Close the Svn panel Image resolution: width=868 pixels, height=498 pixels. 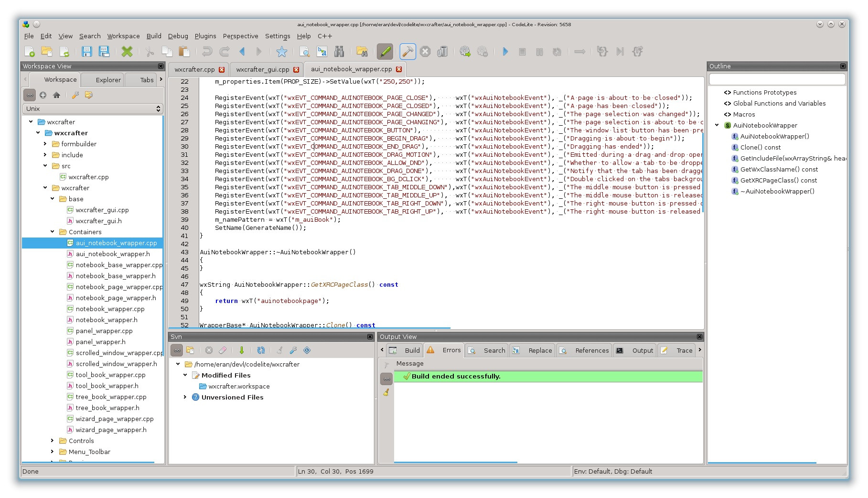tap(370, 337)
